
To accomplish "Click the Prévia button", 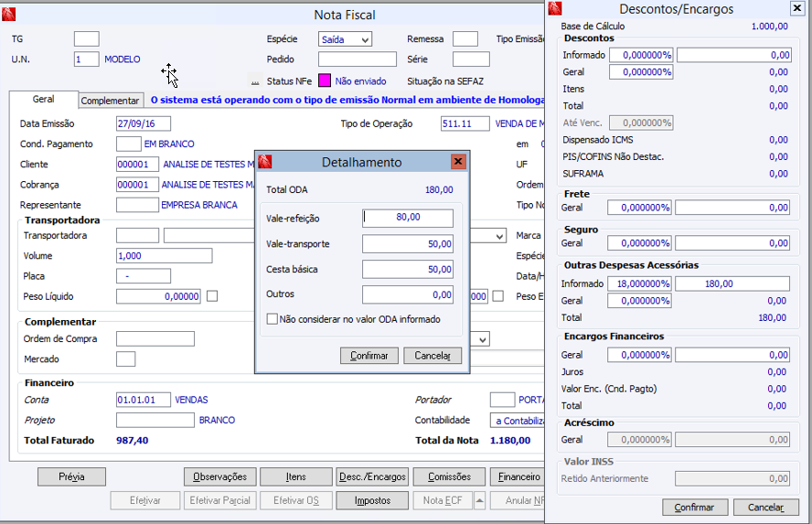I will pos(71,476).
